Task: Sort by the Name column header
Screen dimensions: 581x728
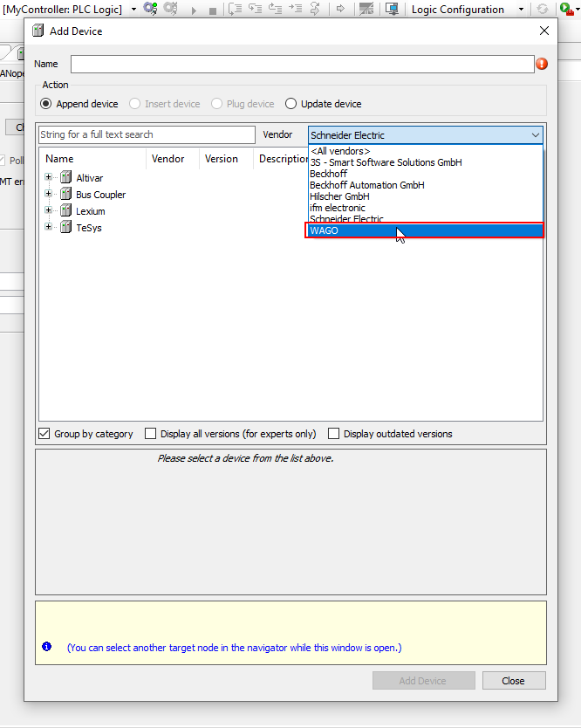Action: [92, 159]
